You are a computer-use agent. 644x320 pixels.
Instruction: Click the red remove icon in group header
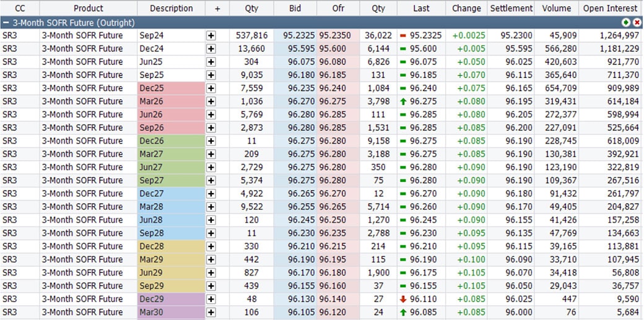pyautogui.click(x=637, y=22)
